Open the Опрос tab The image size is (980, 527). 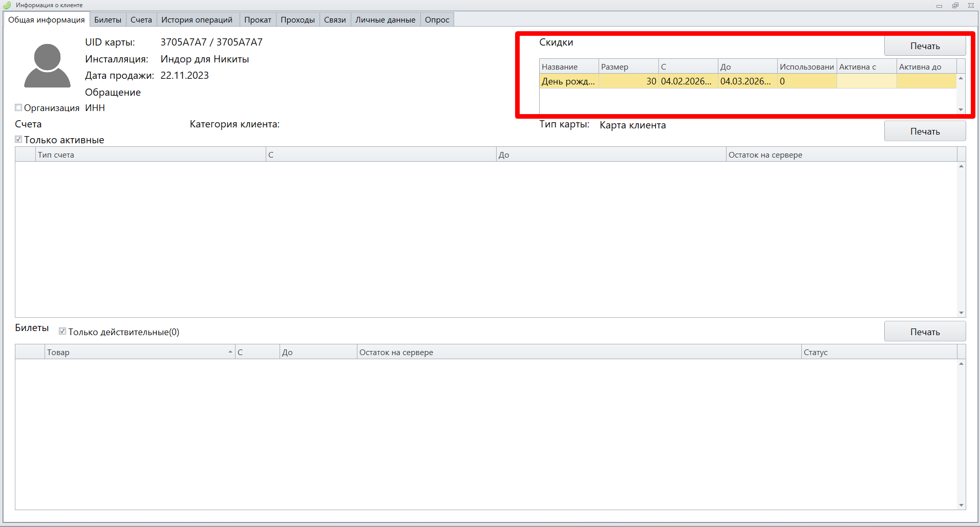(x=437, y=19)
